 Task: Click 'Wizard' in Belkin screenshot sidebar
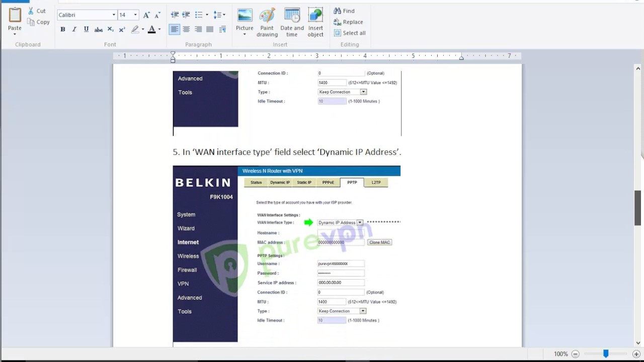click(186, 228)
